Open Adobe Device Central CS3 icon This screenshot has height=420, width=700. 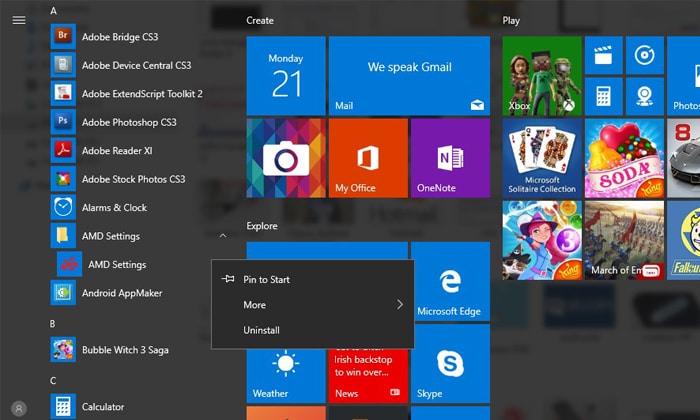[x=63, y=65]
